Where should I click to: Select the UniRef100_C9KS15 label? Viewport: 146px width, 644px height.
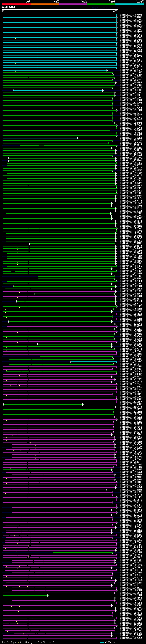[x=131, y=638]
